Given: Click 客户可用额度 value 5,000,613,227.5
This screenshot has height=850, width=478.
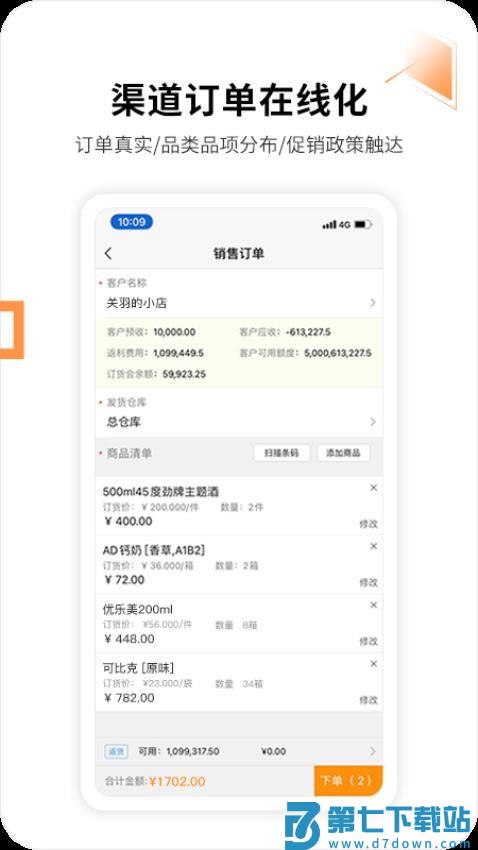Looking at the screenshot, I should [x=338, y=353].
